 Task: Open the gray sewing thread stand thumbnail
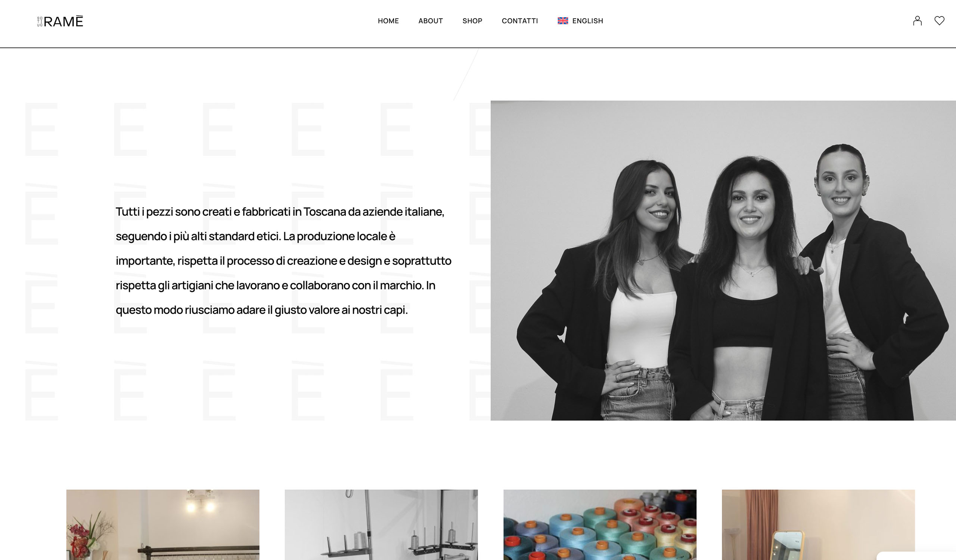point(381,525)
